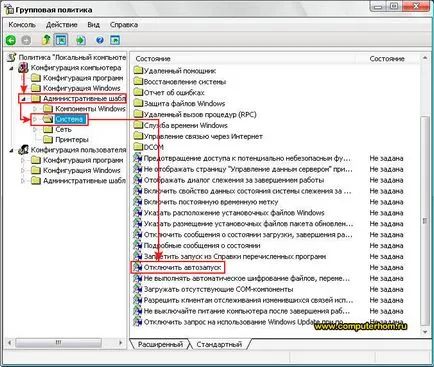Click folder icon of Восстановление системы
This screenshot has height=367, width=434.
[138, 81]
